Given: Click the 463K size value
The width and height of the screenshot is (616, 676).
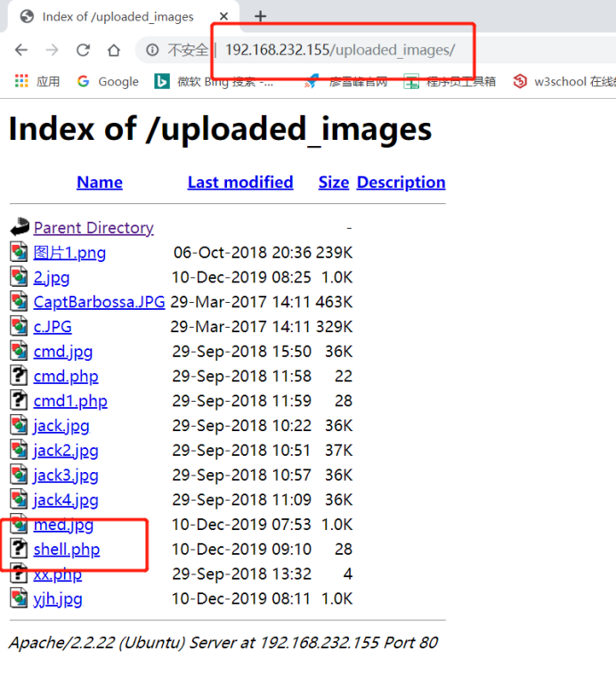Looking at the screenshot, I should tap(334, 302).
